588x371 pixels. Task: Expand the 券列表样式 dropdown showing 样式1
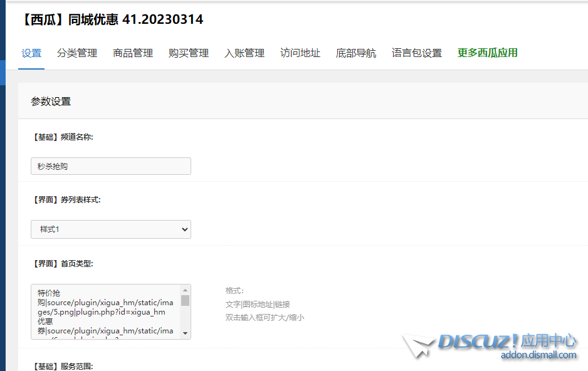111,229
